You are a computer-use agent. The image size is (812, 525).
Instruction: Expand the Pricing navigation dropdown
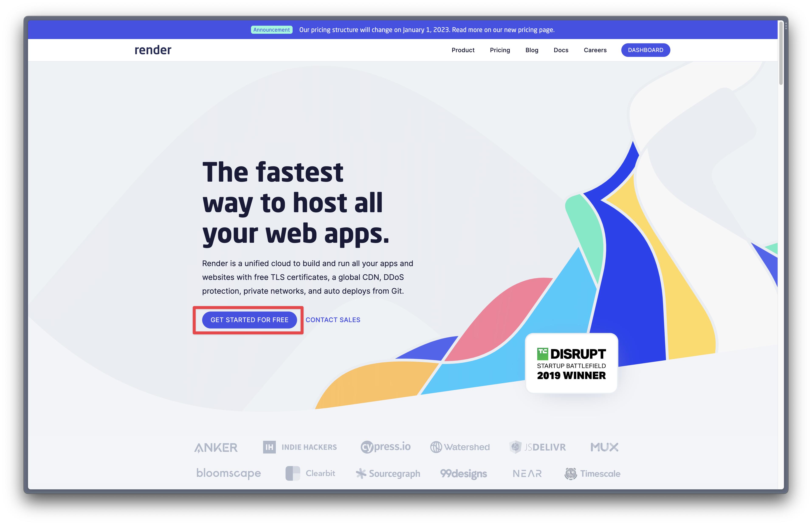499,50
